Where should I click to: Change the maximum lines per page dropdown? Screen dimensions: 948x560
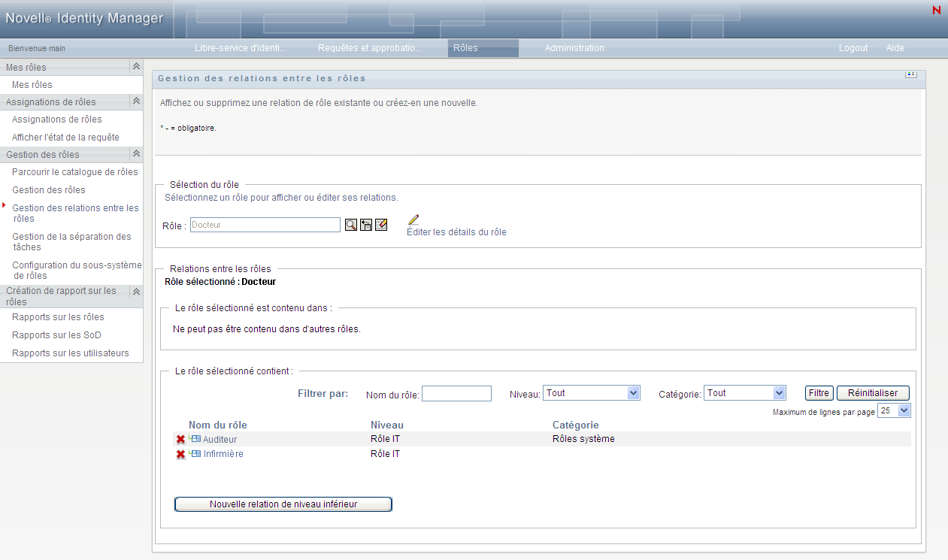click(x=904, y=411)
